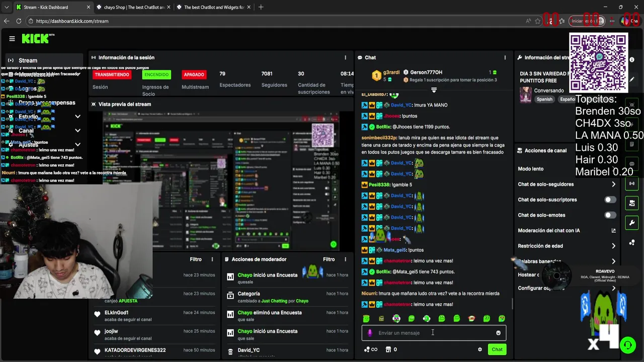Open chat settings gear icon
The height and width of the screenshot is (362, 644).
pyautogui.click(x=480, y=349)
